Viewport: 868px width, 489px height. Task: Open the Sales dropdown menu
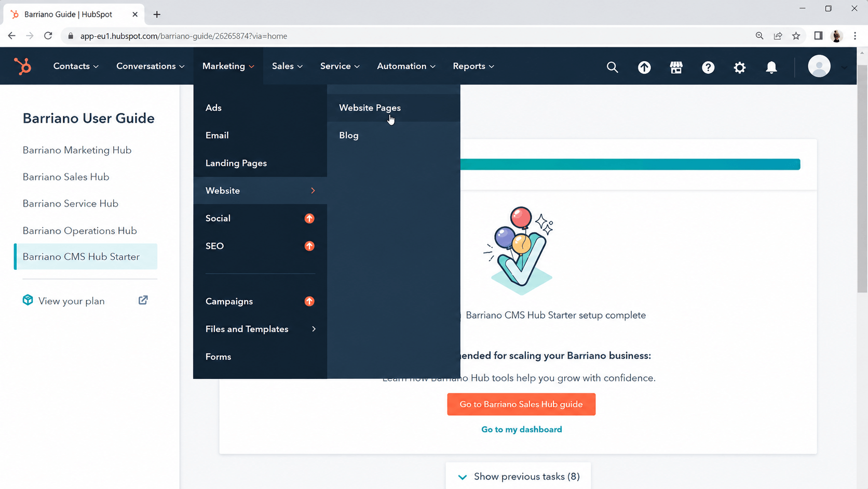(287, 66)
